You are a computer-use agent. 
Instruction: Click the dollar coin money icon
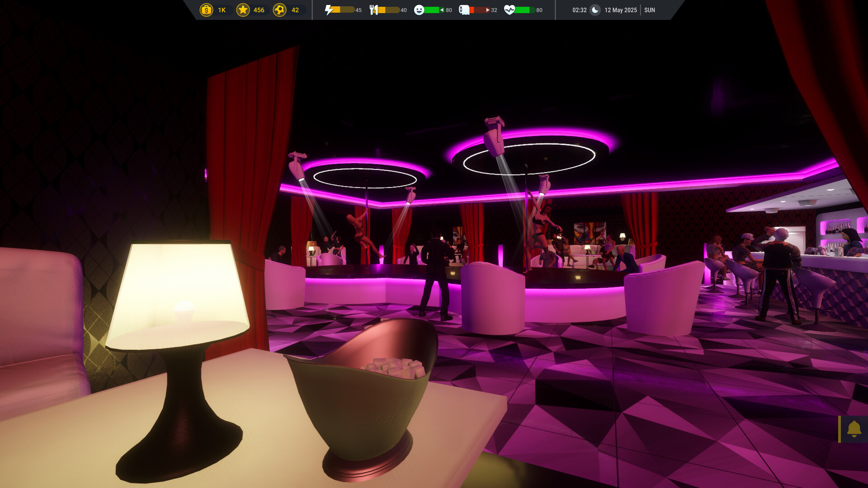(207, 9)
